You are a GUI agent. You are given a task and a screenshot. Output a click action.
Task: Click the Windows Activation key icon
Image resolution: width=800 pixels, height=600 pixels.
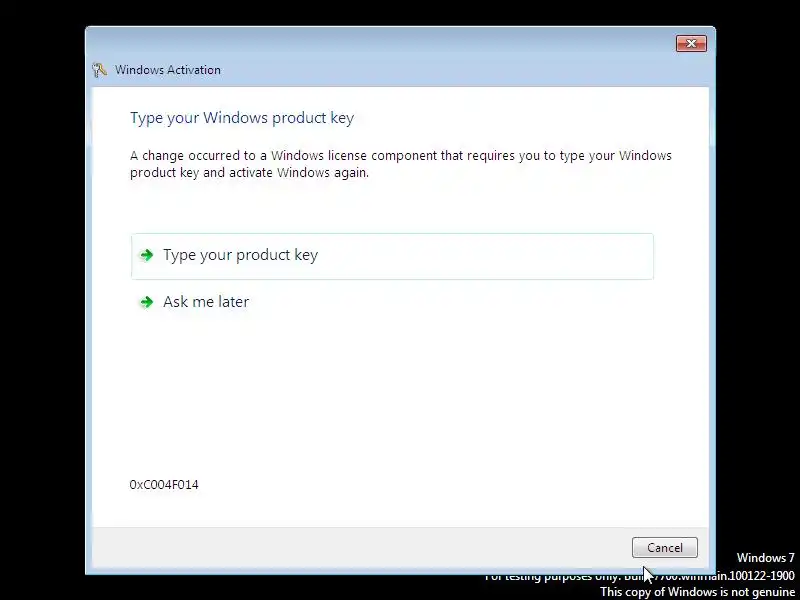pos(99,70)
